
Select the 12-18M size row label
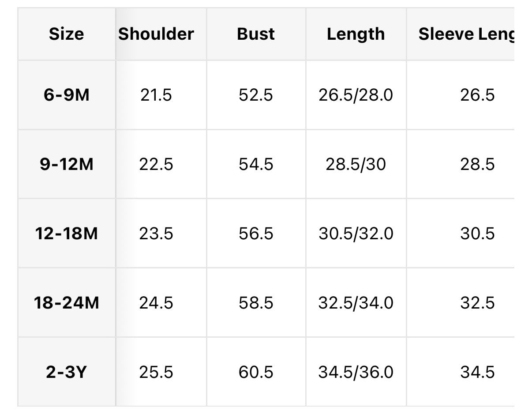click(67, 234)
